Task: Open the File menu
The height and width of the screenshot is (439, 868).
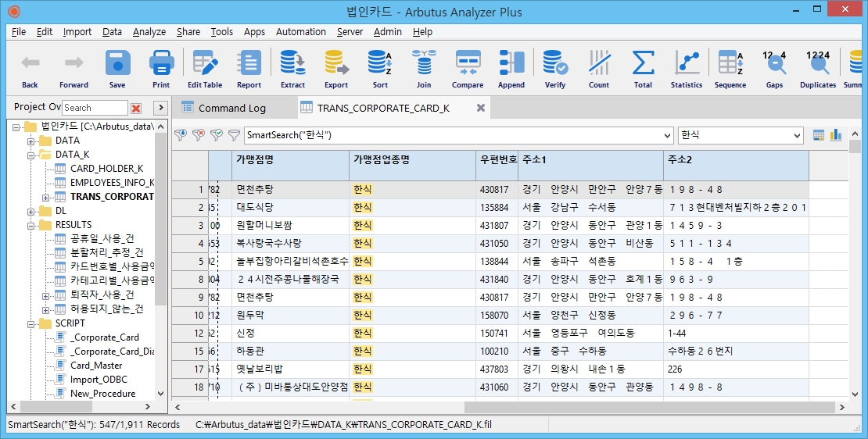Action: point(18,31)
